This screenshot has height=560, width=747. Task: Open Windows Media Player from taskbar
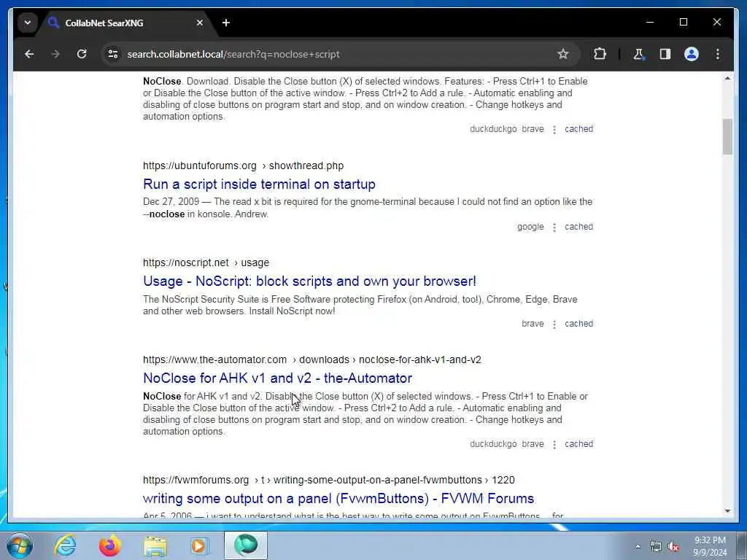coord(200,545)
